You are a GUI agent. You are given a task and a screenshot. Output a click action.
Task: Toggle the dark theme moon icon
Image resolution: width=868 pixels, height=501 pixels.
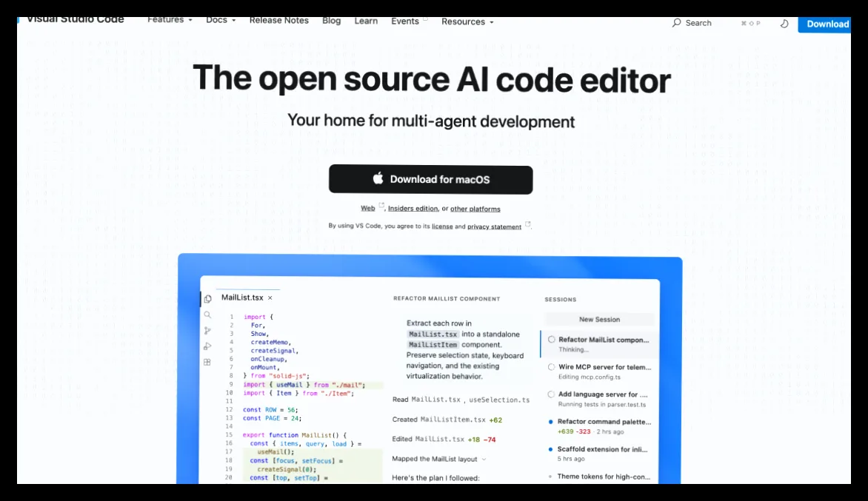[x=784, y=24]
